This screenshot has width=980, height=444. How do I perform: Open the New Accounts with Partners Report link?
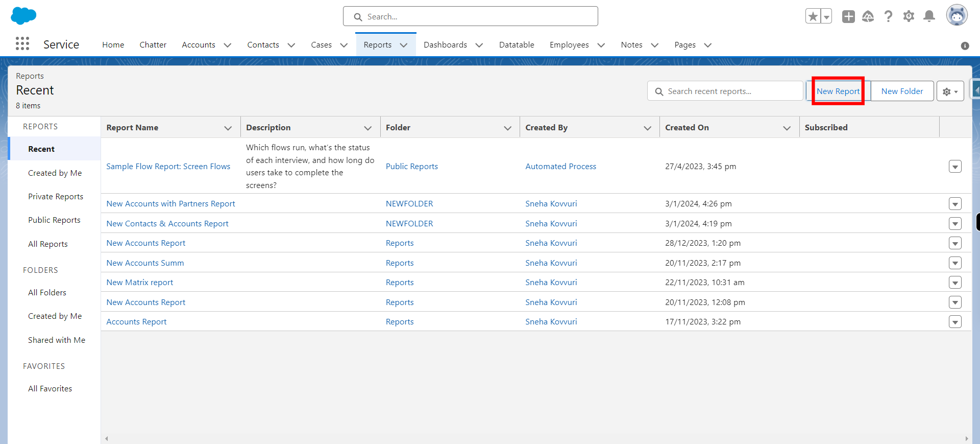(170, 204)
